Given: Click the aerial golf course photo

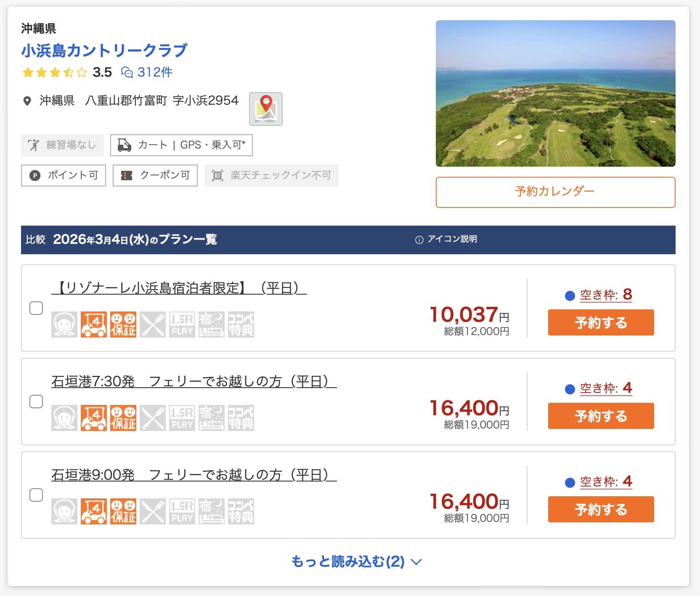Looking at the screenshot, I should pyautogui.click(x=555, y=93).
